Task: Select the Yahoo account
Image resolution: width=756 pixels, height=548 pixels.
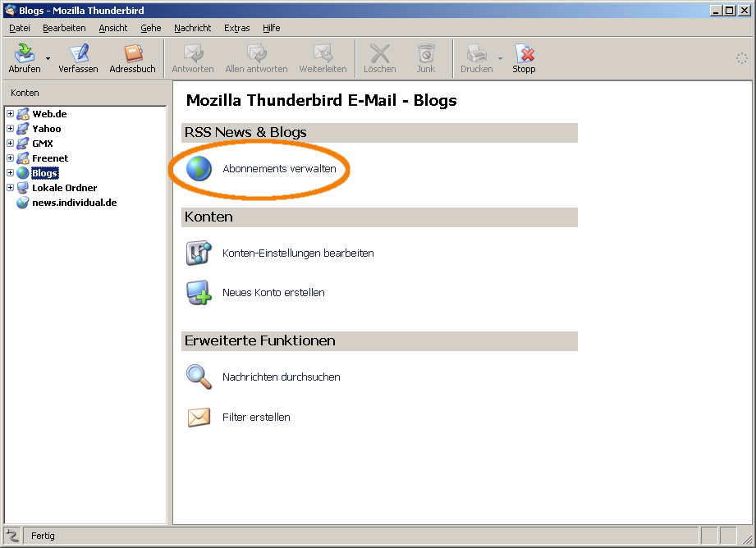Action: click(46, 129)
